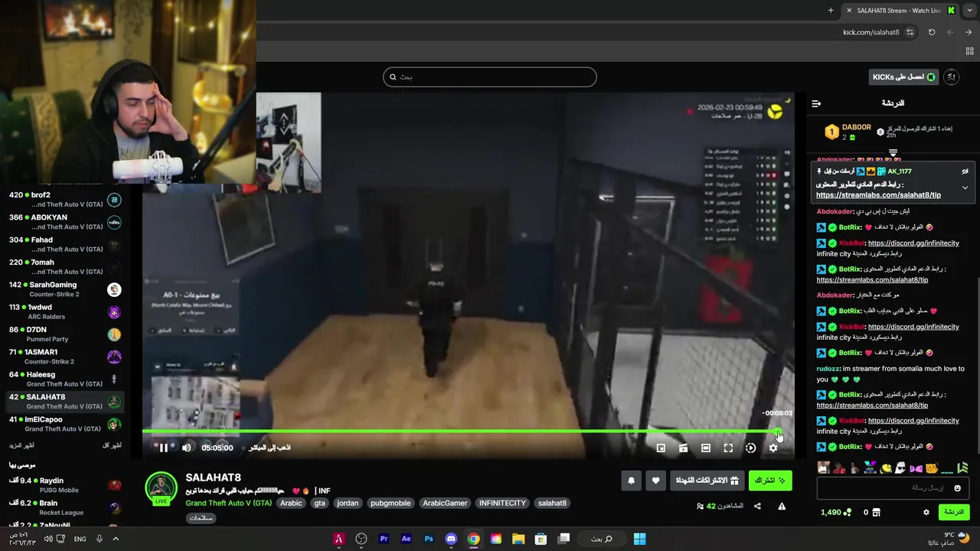Insert the sunglasses ghost emote

tap(901, 468)
